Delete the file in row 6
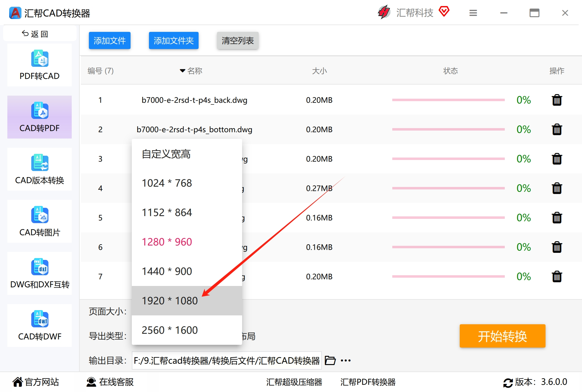 point(557,247)
